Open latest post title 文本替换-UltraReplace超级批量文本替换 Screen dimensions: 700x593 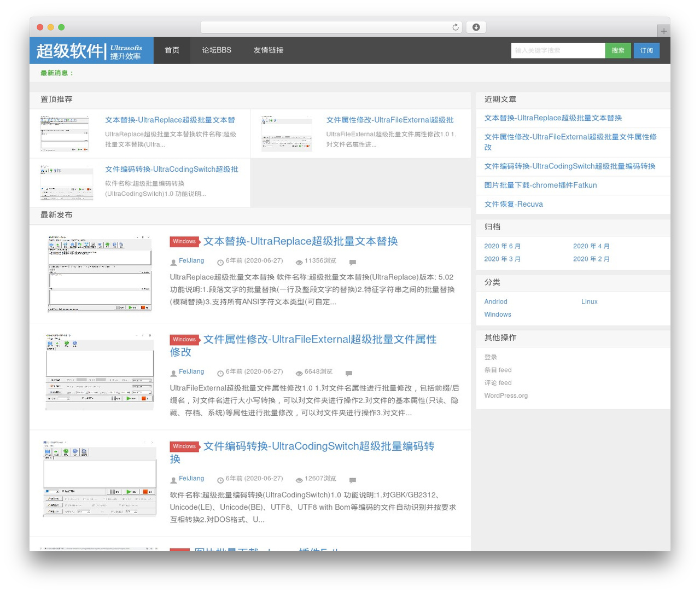(x=300, y=241)
